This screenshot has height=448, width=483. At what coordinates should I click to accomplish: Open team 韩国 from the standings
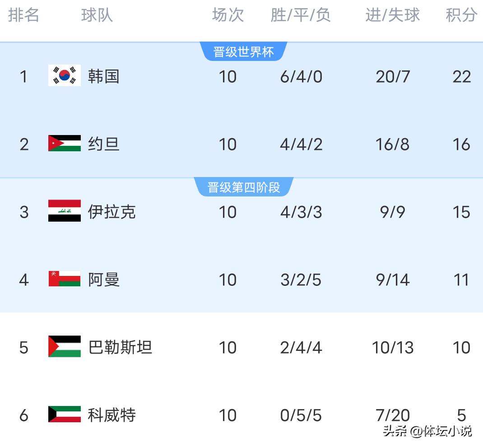point(103,76)
